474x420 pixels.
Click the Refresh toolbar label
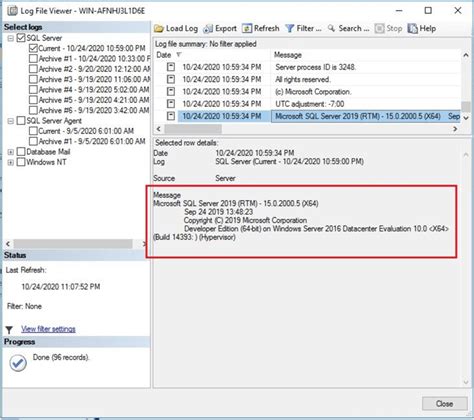[267, 29]
